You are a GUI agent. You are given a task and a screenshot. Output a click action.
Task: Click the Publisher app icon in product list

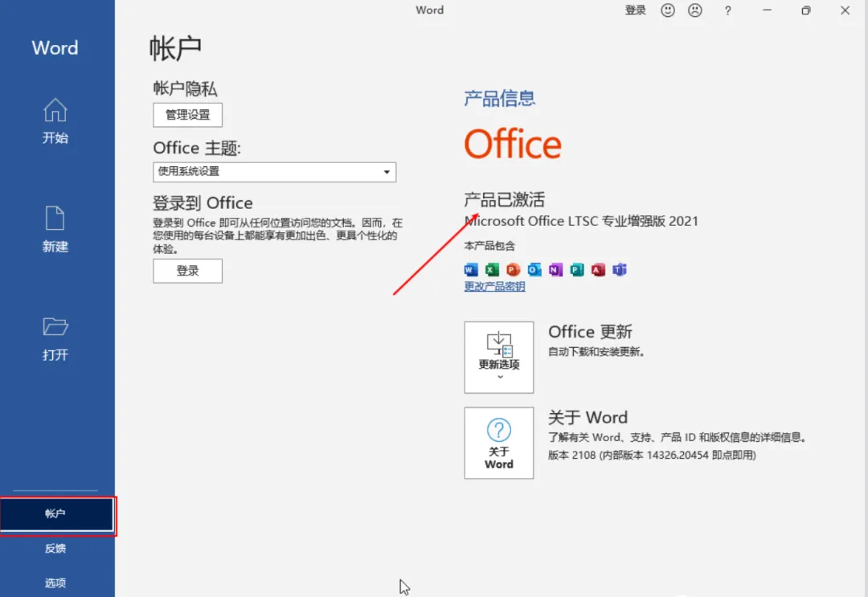tap(577, 269)
